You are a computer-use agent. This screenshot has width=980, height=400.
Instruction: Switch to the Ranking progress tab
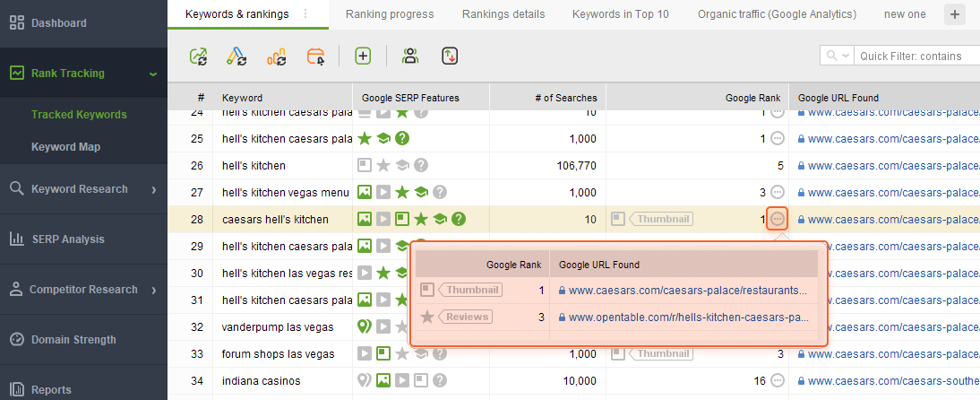click(390, 13)
